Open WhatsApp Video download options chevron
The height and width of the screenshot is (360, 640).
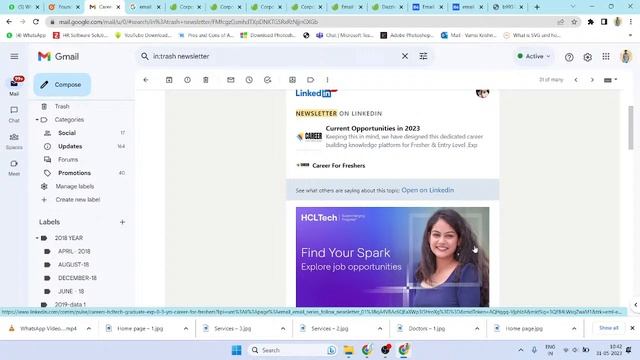tap(89, 328)
